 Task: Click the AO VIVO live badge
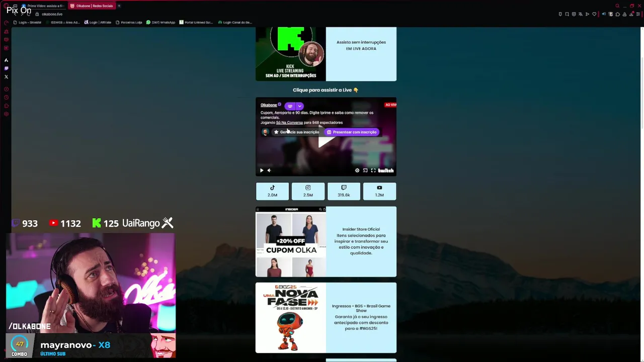[x=390, y=105]
